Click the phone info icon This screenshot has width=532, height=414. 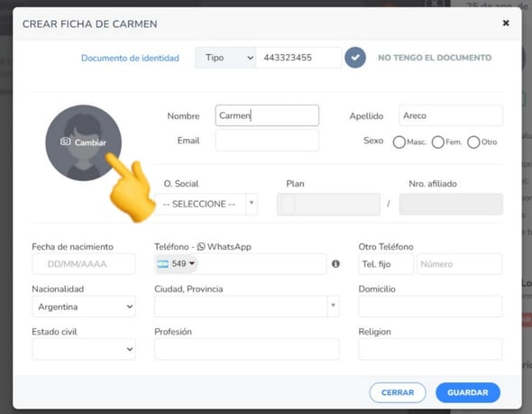[335, 263]
